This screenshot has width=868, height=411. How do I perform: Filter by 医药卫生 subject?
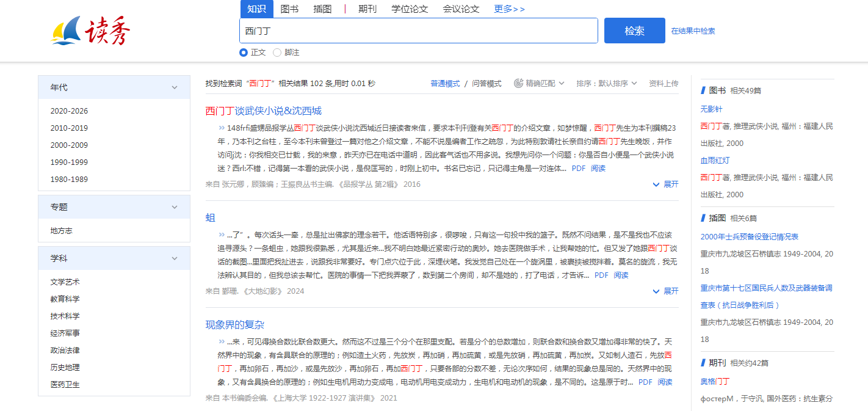(65, 385)
